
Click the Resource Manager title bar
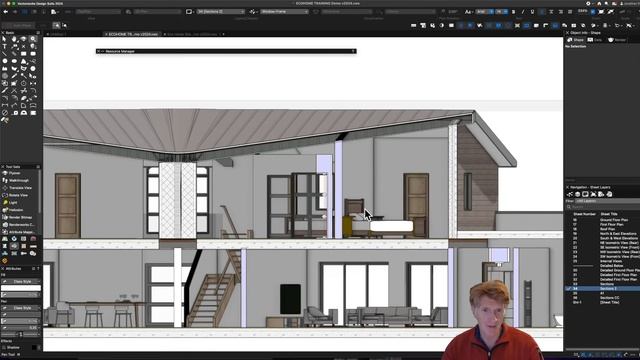[x=226, y=51]
